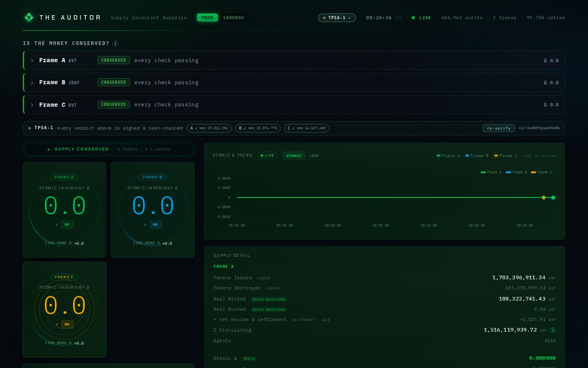Click the Σ Circulating value 1,516,119,939.72
This screenshot has height=368, width=588.
[510, 330]
